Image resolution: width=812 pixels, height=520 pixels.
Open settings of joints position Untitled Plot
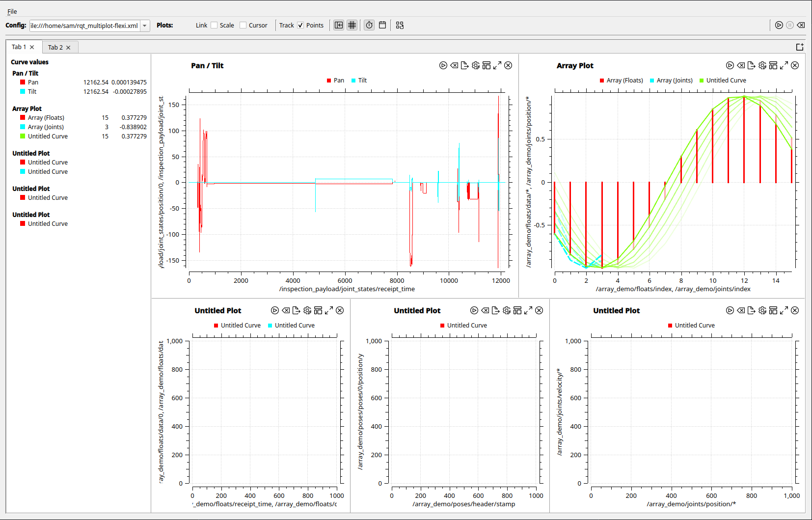(x=762, y=310)
